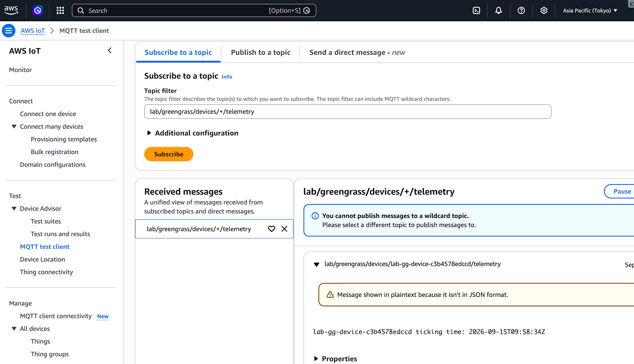
Task: Open the notifications bell
Action: (x=499, y=10)
